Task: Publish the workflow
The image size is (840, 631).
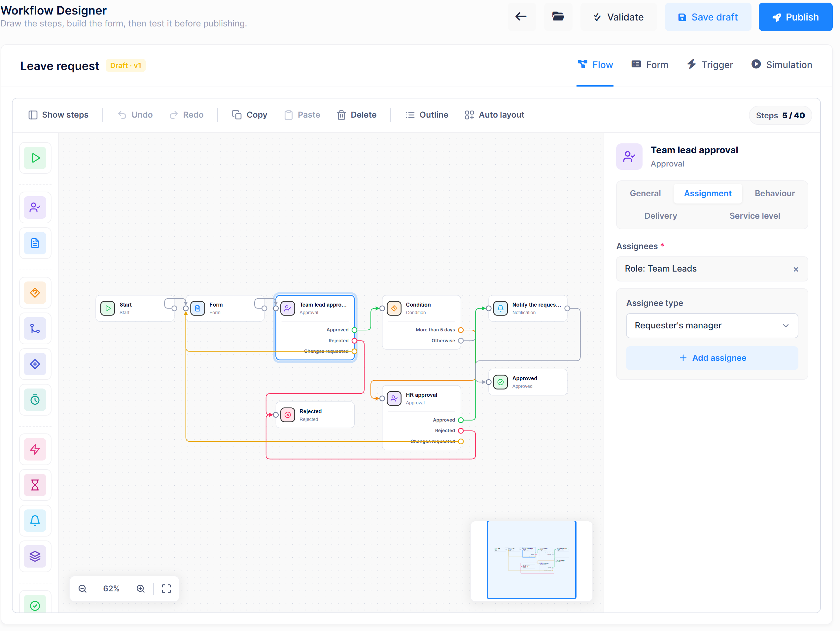Action: 795,17
